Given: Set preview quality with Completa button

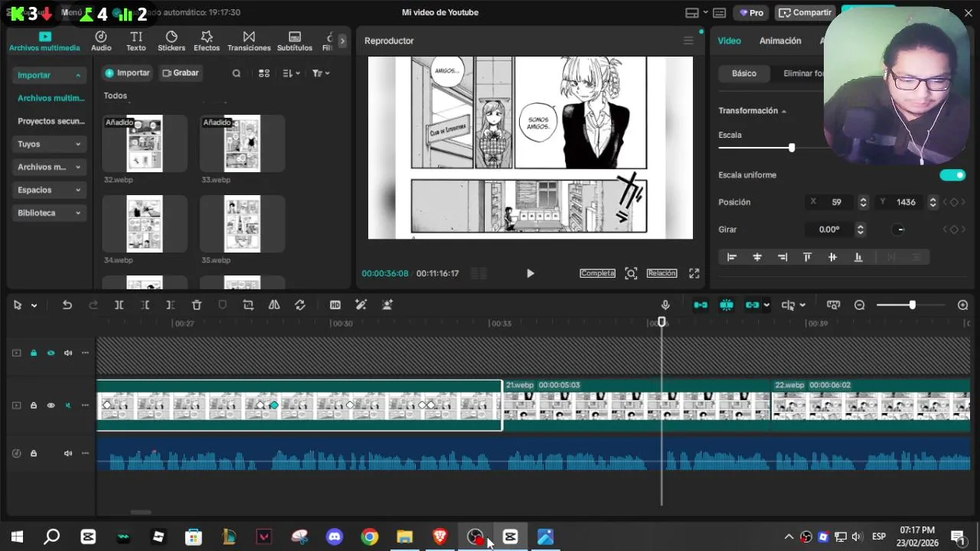Looking at the screenshot, I should pos(598,273).
